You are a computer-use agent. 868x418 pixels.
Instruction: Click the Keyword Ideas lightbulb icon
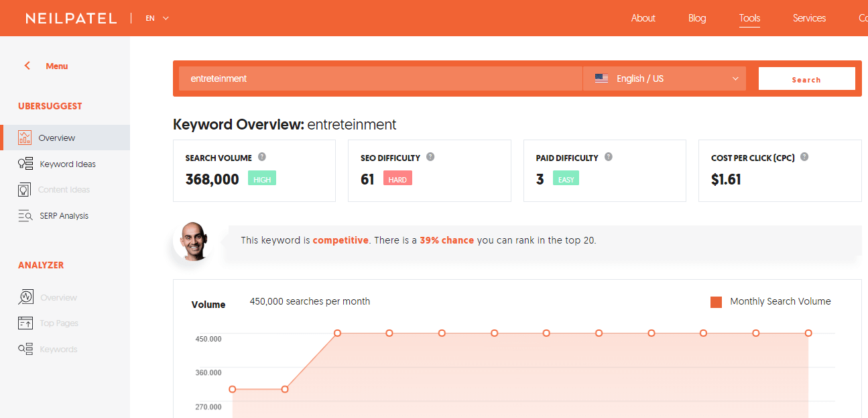(25, 164)
